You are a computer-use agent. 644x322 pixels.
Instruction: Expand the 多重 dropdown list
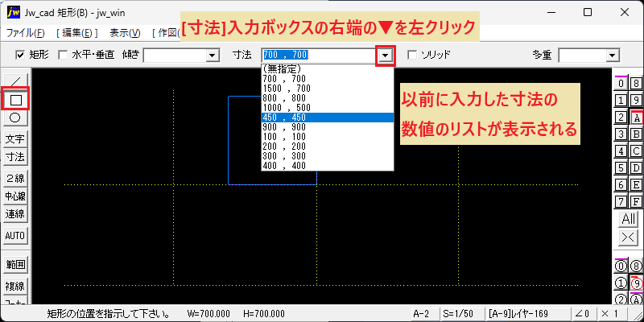point(613,55)
